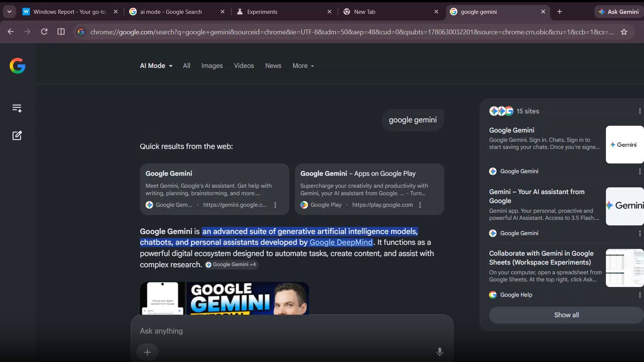Open options for gemini.google.com result card
The width and height of the screenshot is (644, 362).
click(x=275, y=205)
